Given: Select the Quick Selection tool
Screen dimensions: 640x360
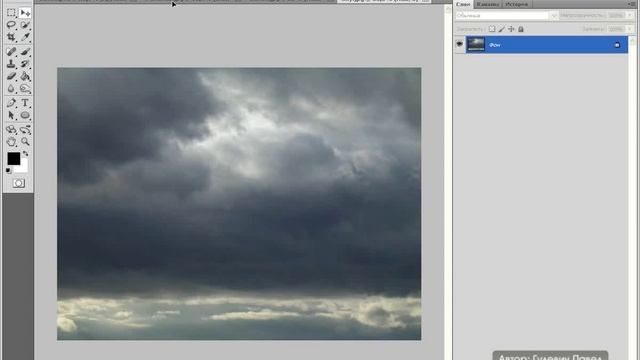Looking at the screenshot, I should (x=25, y=25).
